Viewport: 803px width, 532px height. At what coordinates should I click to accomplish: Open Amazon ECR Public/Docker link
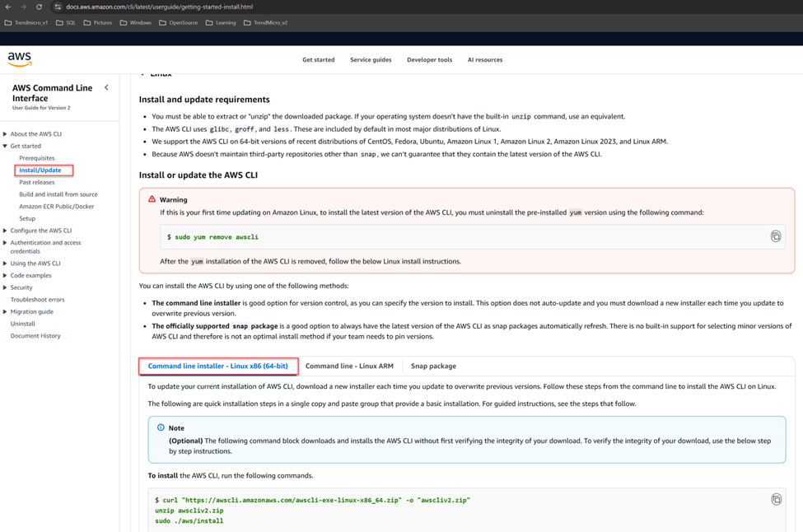click(x=56, y=207)
